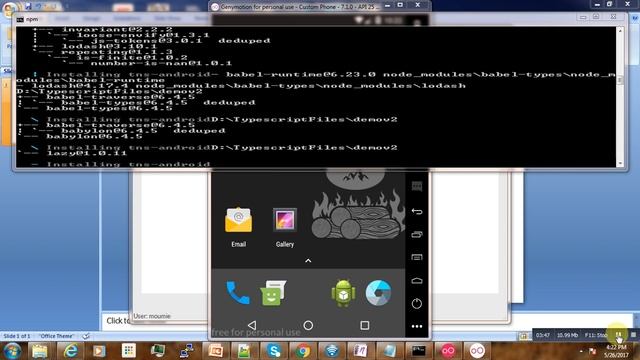
Task: Click 'Slide 1 of 1' status text
Action: [x=17, y=336]
